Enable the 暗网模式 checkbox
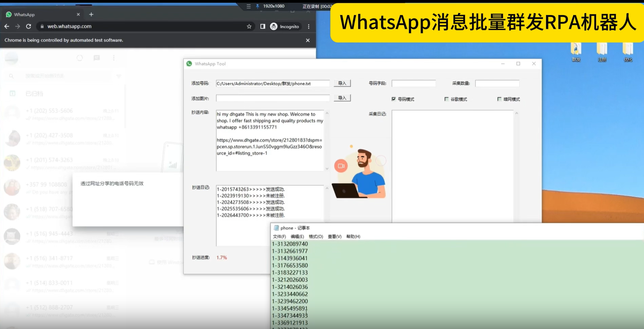Viewport: 644px width, 329px height. [x=500, y=99]
